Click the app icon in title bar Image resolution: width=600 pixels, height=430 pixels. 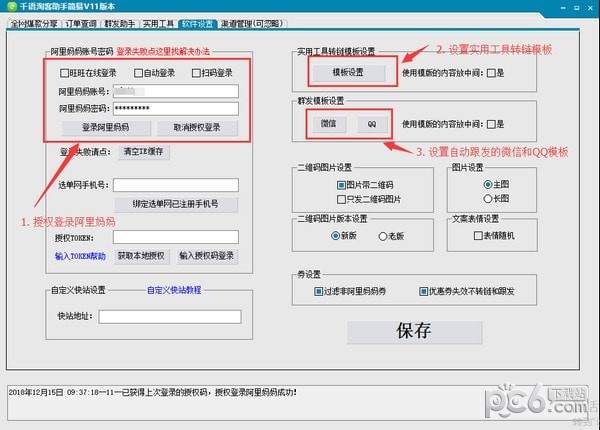pos(9,7)
